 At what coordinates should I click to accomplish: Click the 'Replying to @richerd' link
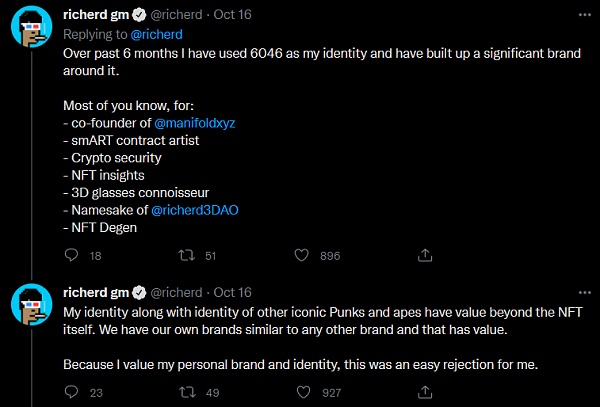pos(147,33)
